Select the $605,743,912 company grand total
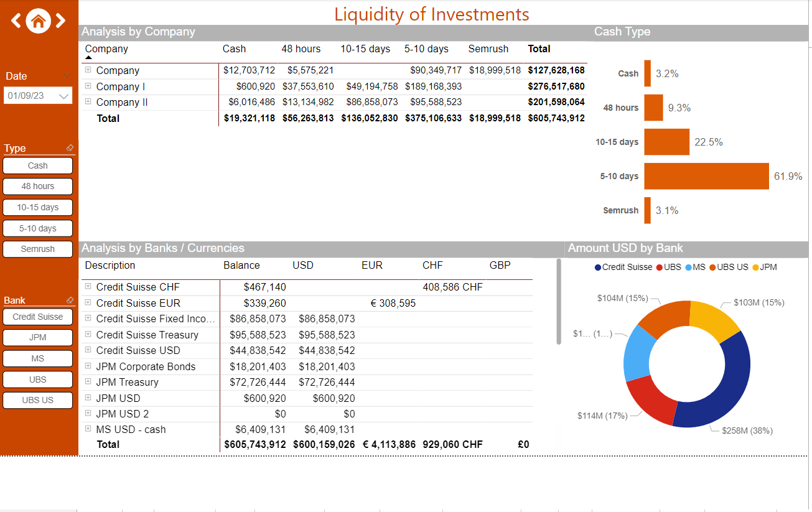The image size is (812, 512). (x=556, y=118)
